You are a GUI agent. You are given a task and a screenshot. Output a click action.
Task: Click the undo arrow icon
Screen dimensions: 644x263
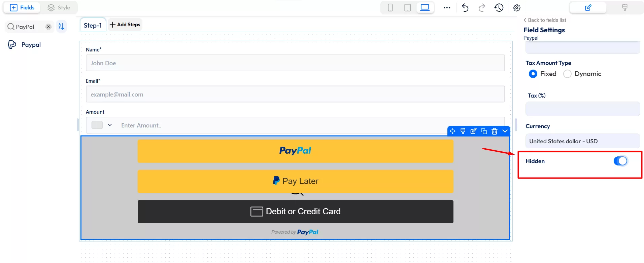465,7
